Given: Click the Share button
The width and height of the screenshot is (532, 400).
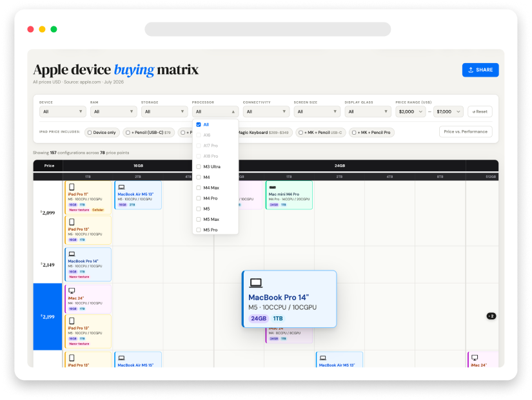Looking at the screenshot, I should pos(480,70).
